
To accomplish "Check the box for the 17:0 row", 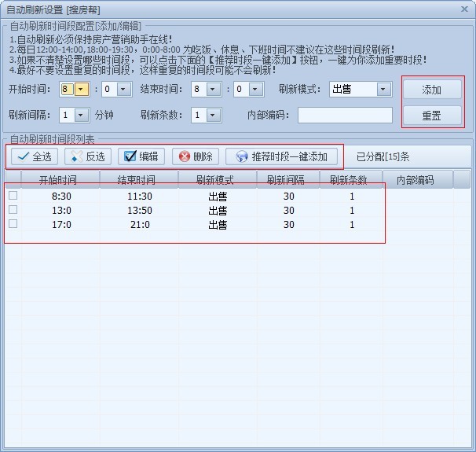I will 13,224.
